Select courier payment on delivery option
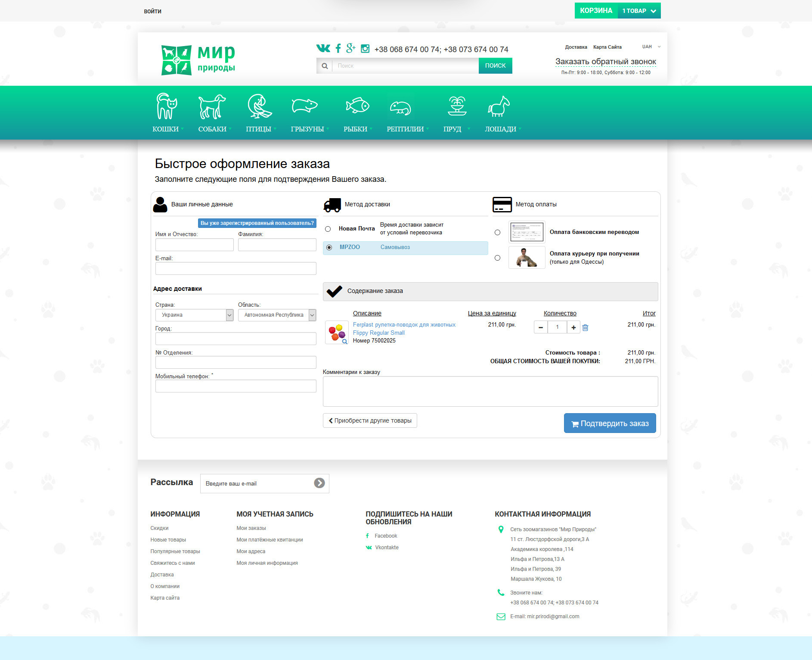The width and height of the screenshot is (812, 660). 497,258
